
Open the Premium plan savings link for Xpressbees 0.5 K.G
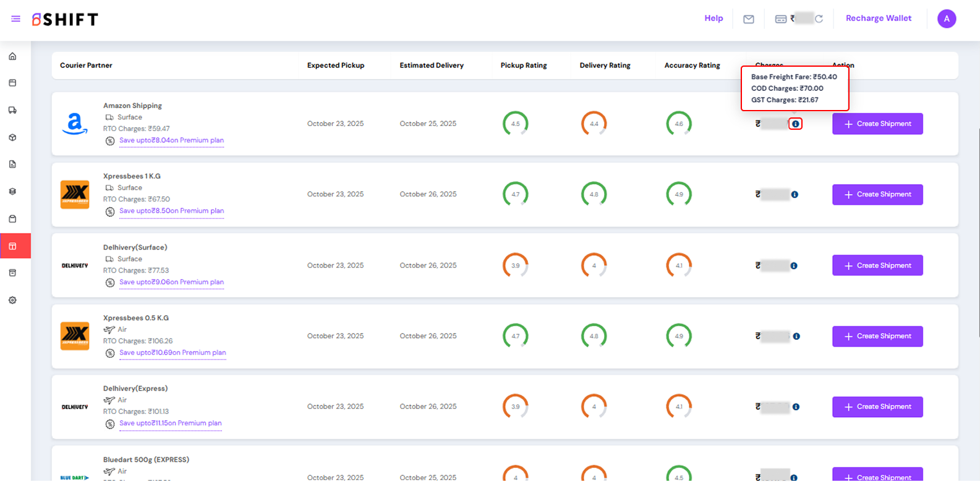173,353
